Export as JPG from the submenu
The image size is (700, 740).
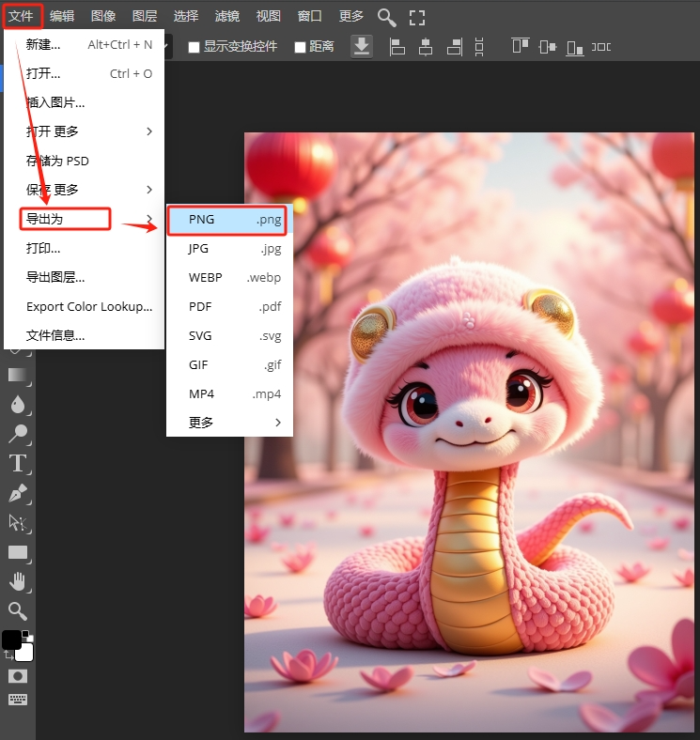point(229,248)
